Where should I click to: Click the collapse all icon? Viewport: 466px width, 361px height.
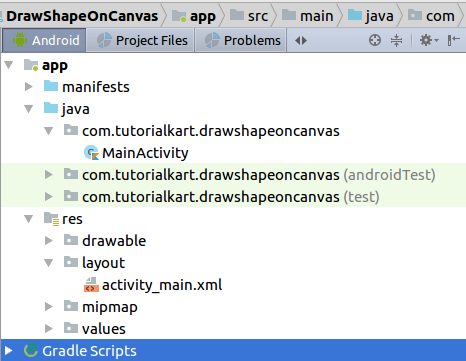click(x=396, y=40)
